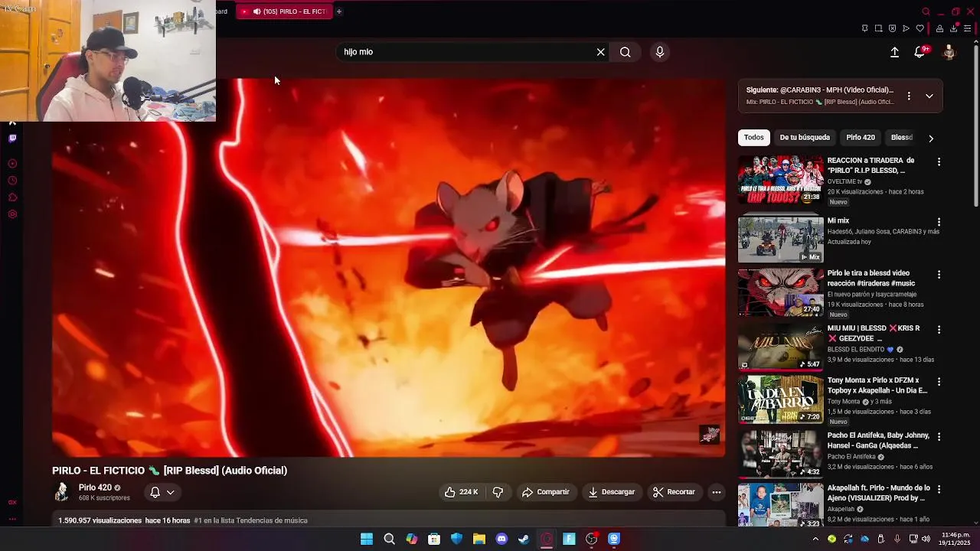Clear the search box with X icon
Screen dimensions: 980x551
click(601, 52)
